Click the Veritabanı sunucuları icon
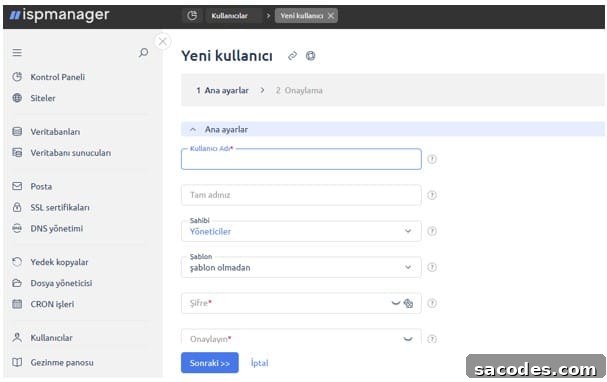 17,152
